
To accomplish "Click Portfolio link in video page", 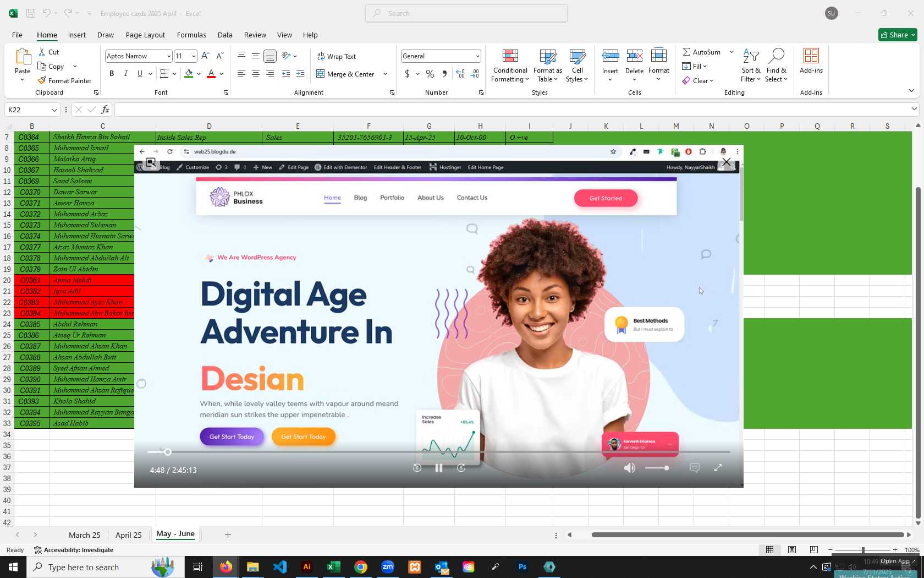I will coord(392,198).
